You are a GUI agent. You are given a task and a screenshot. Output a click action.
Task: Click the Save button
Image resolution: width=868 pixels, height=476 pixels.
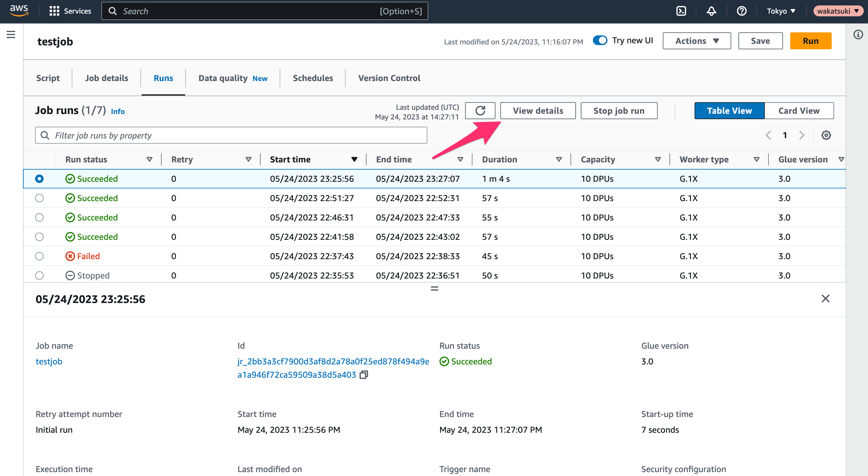pos(760,41)
